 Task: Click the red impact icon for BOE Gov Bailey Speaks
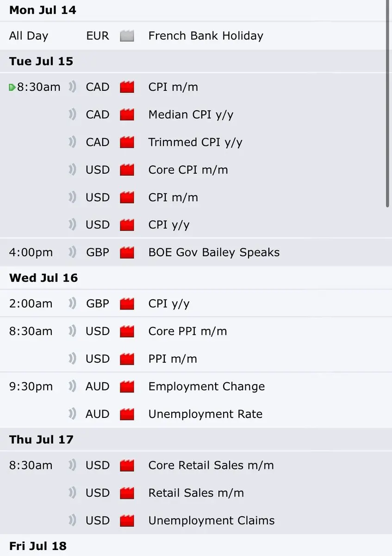click(x=127, y=253)
